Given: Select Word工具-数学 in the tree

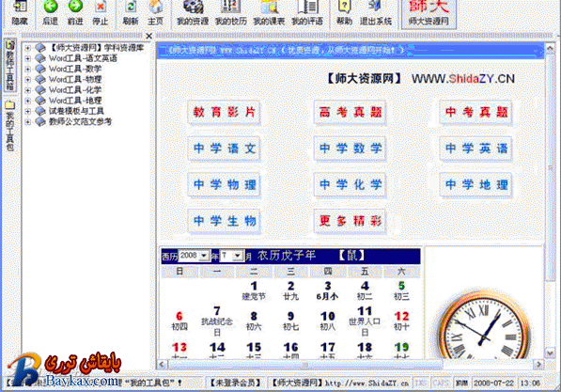Looking at the screenshot, I should [x=75, y=69].
